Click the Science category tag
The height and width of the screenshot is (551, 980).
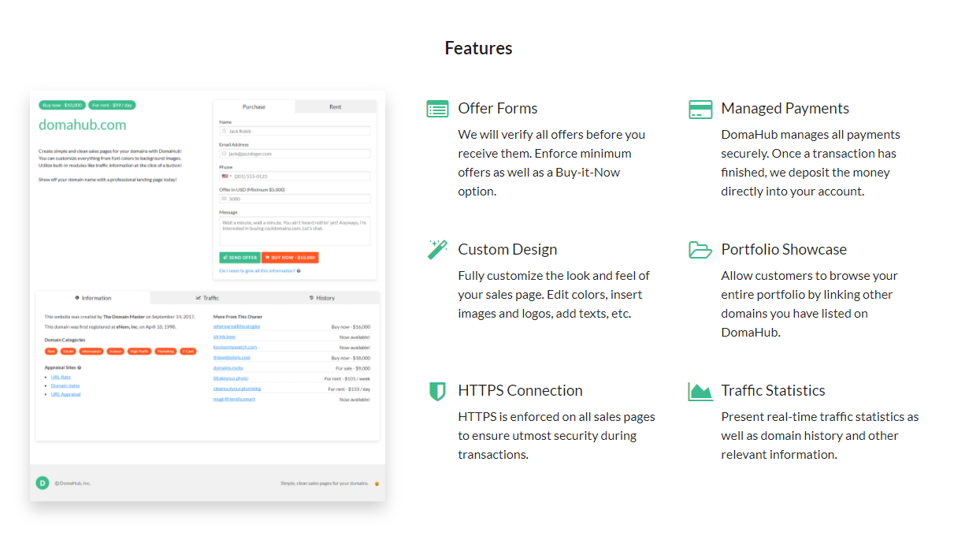[115, 352]
